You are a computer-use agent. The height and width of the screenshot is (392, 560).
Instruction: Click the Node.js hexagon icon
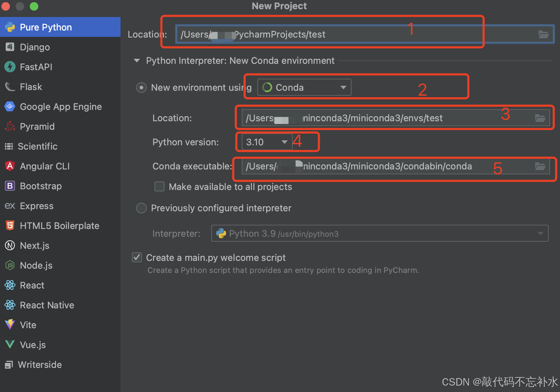pyautogui.click(x=10, y=265)
